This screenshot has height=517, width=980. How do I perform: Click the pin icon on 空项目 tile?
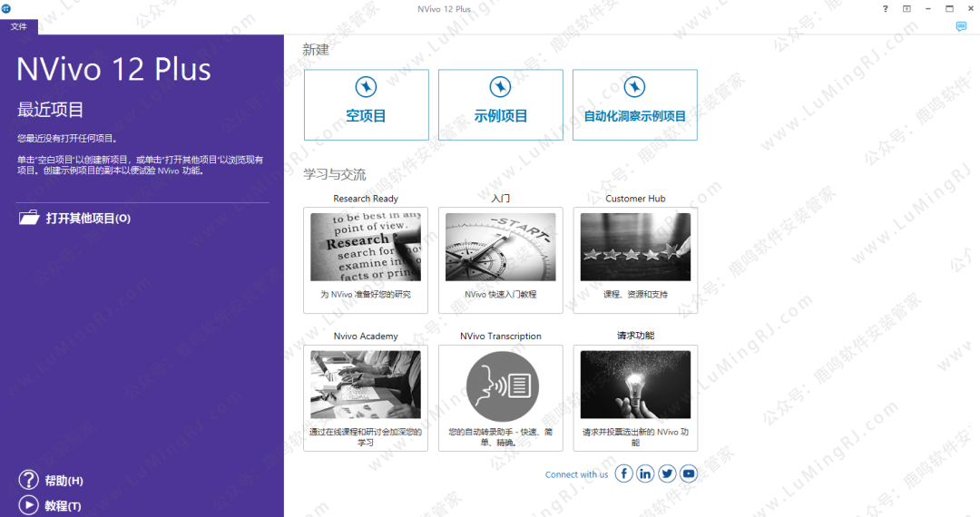coord(366,87)
